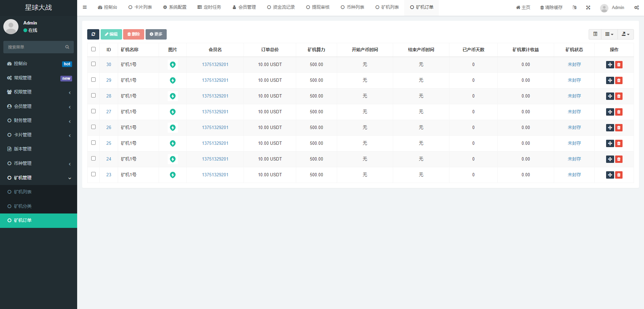Open member link 13751329201 on row 27

click(x=215, y=112)
